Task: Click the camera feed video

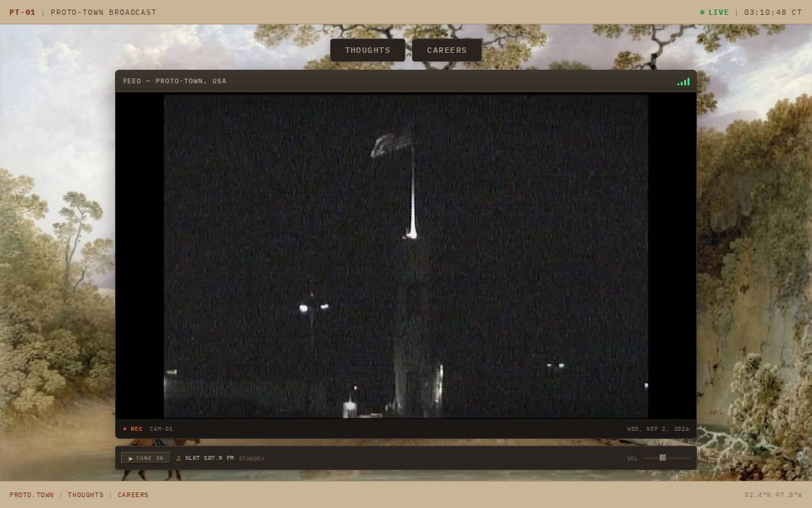Action: pyautogui.click(x=406, y=256)
